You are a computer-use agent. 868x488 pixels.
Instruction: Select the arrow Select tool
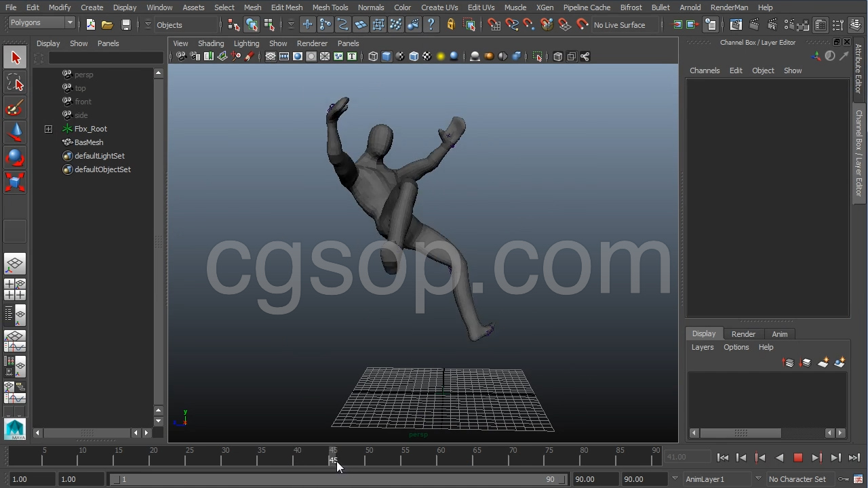coord(15,58)
